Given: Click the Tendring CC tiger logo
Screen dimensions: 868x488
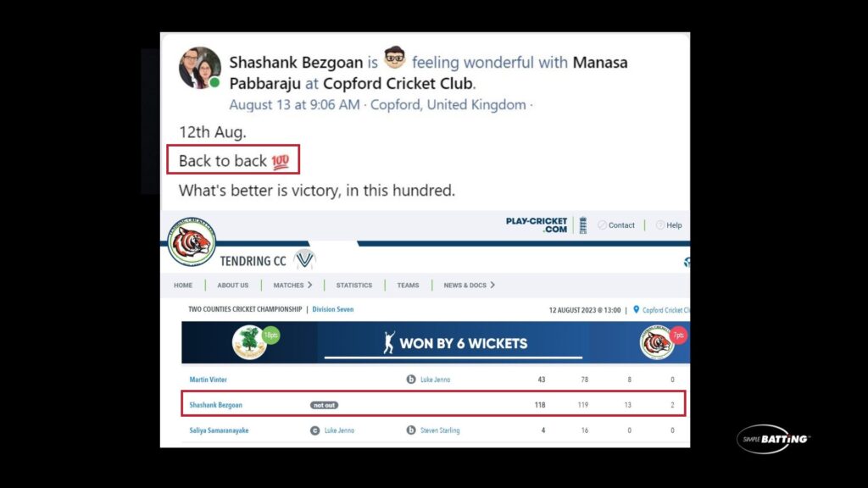Looking at the screenshot, I should coord(192,241).
